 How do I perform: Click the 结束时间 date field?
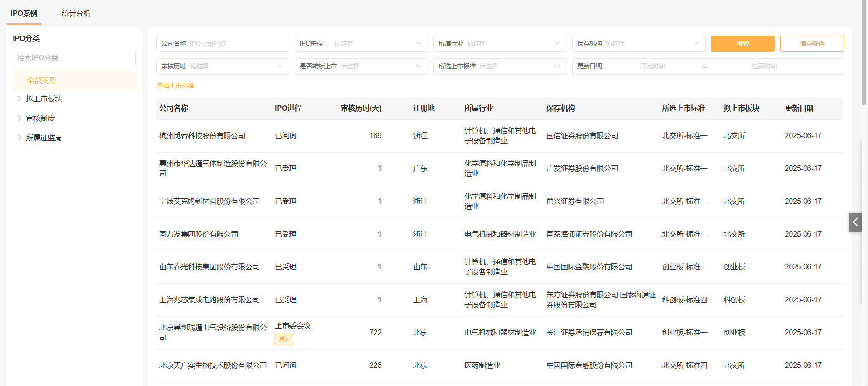point(764,67)
